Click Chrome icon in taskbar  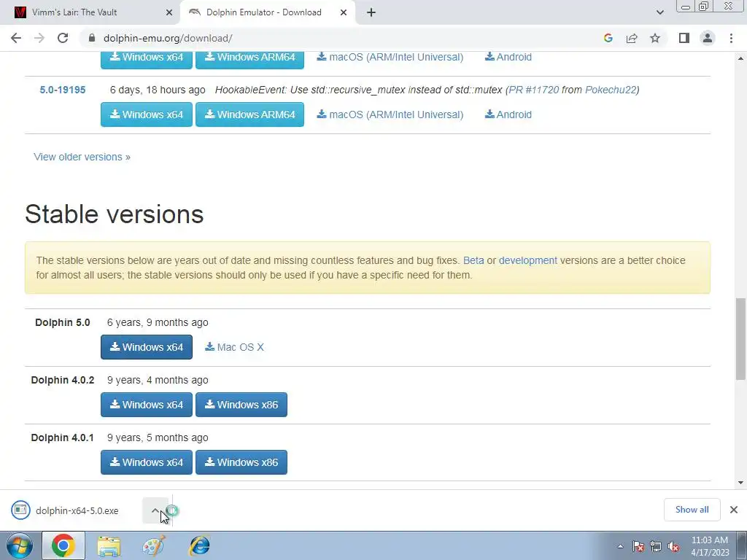pos(63,545)
